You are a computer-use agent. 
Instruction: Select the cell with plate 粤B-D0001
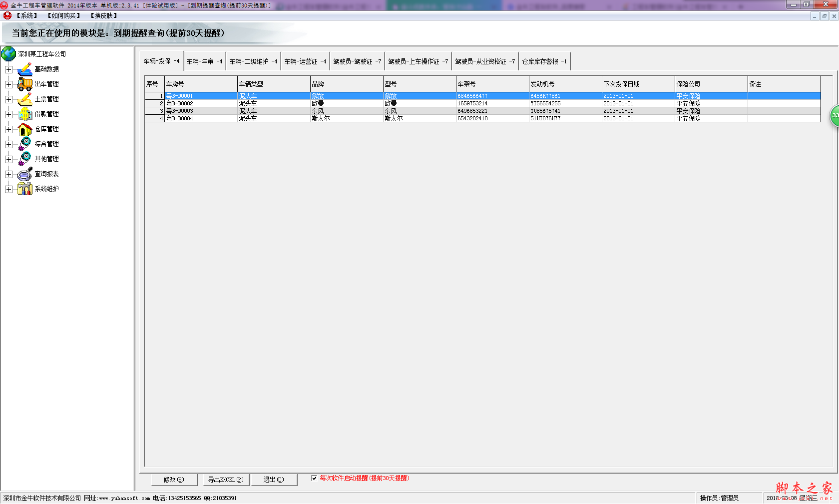201,96
